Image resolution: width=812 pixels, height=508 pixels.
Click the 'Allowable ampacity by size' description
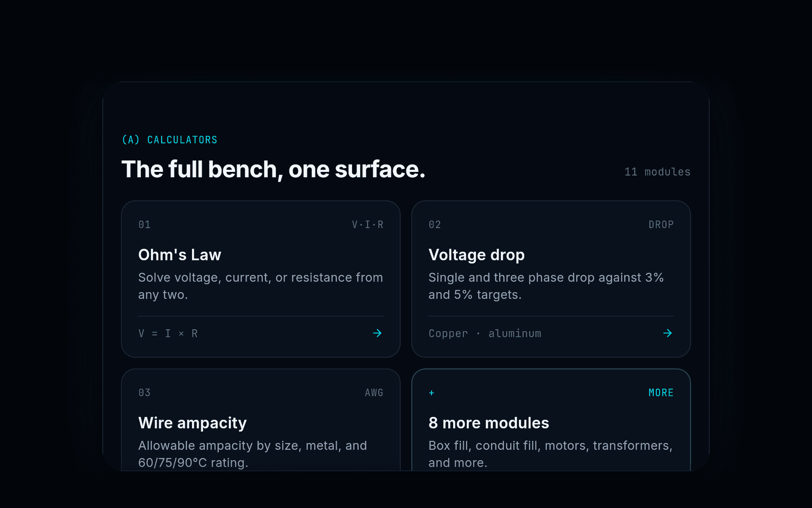pyautogui.click(x=253, y=454)
